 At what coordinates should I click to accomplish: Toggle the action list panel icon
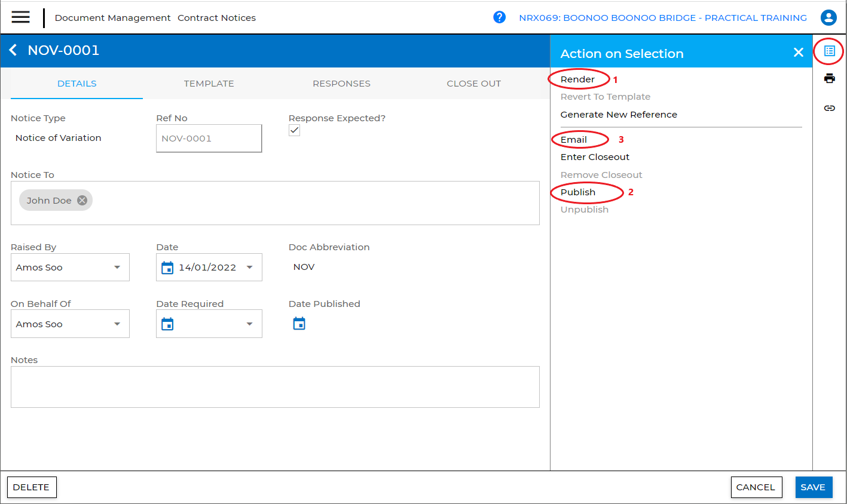click(x=829, y=51)
